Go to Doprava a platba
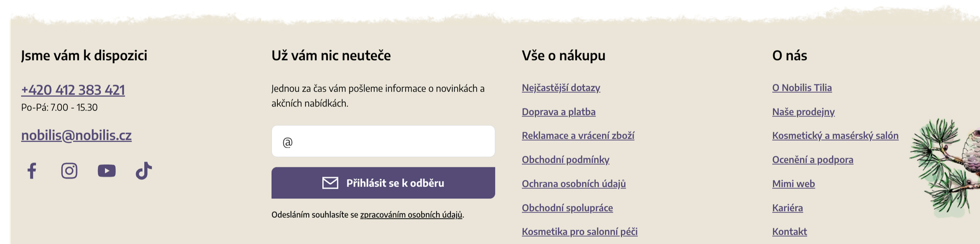The height and width of the screenshot is (244, 980). tap(559, 112)
